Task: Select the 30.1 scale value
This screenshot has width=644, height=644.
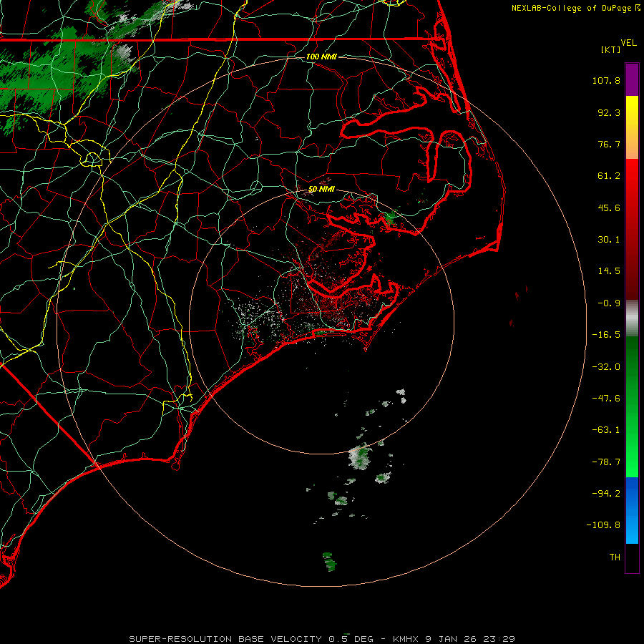Action: click(x=609, y=240)
